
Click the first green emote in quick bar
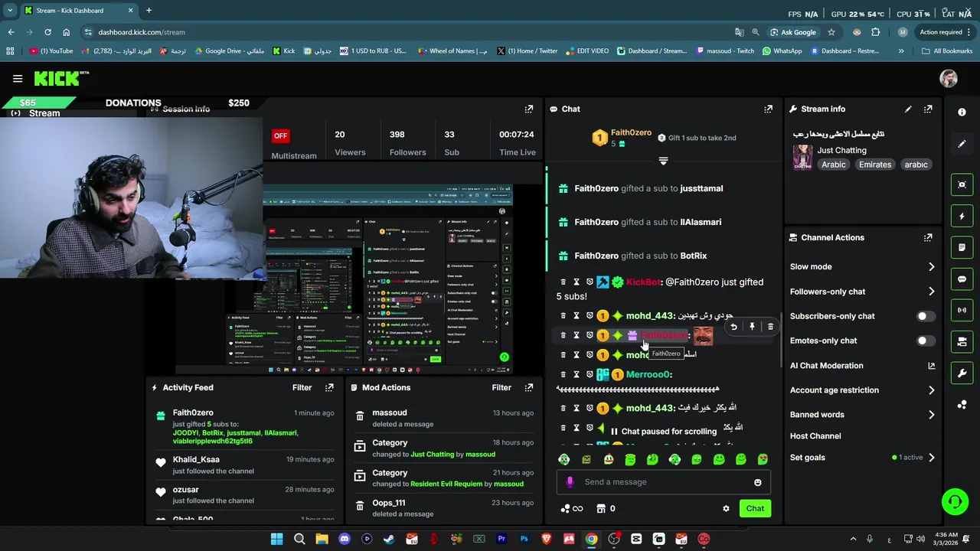click(564, 459)
